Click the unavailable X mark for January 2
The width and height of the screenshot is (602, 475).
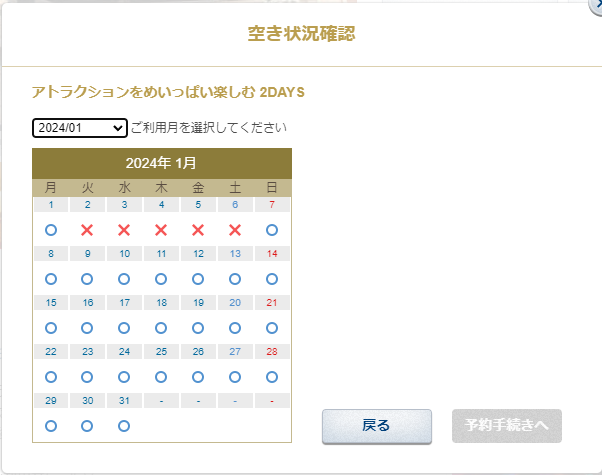click(87, 230)
